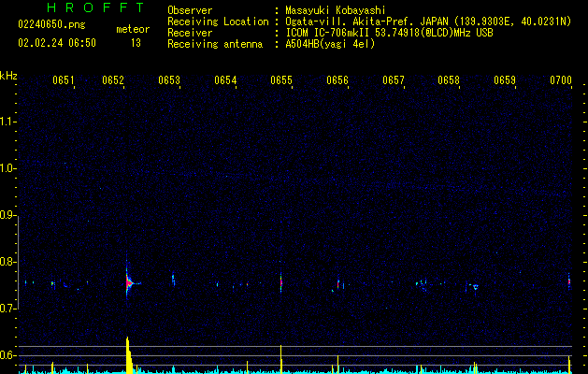
Task: Click the 0.7 frequency axis label
Action: pyautogui.click(x=7, y=309)
